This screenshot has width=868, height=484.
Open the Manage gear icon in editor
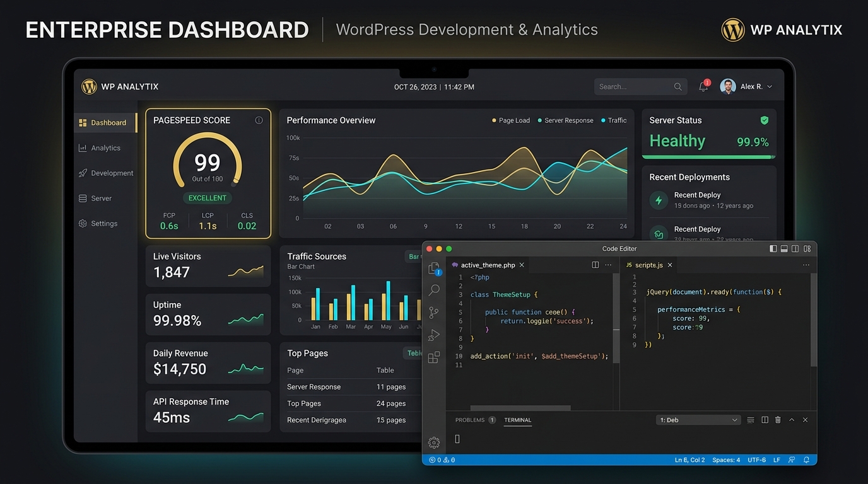pyautogui.click(x=434, y=442)
